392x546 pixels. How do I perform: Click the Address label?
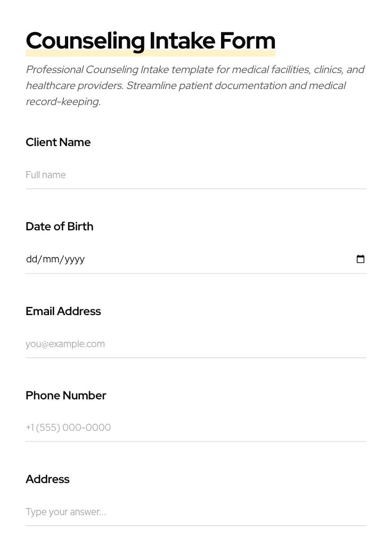point(47,479)
